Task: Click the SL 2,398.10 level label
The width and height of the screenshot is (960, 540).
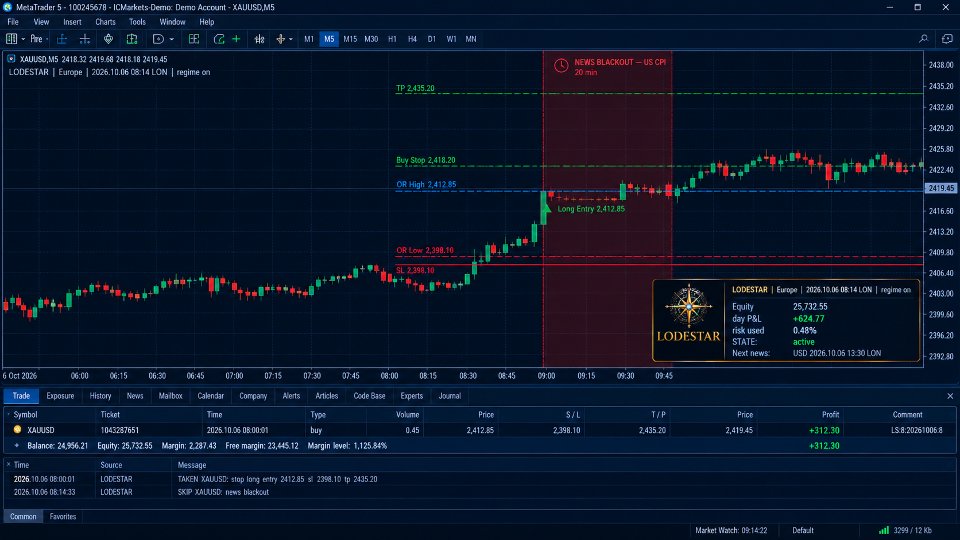Action: pyautogui.click(x=415, y=270)
